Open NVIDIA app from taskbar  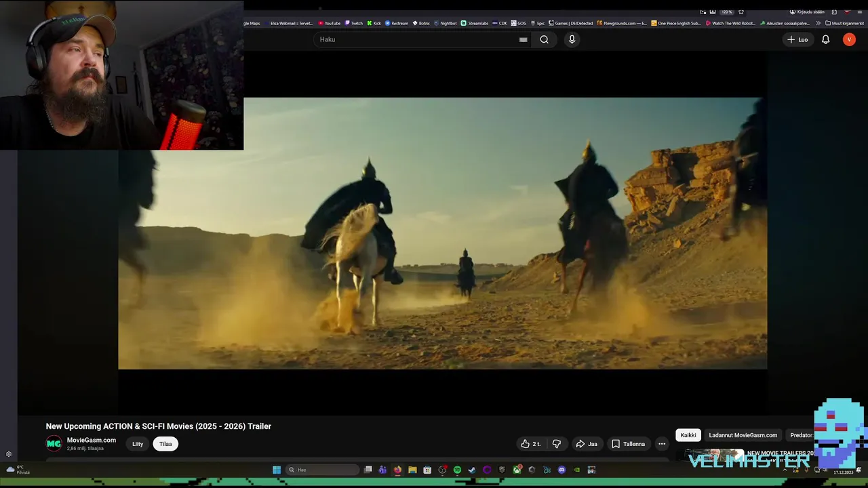coord(576,470)
